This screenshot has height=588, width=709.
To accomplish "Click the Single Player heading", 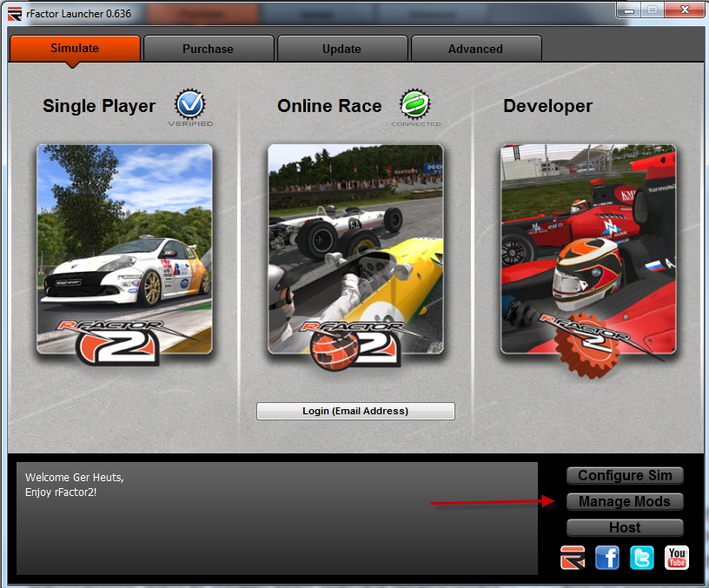I will point(99,106).
